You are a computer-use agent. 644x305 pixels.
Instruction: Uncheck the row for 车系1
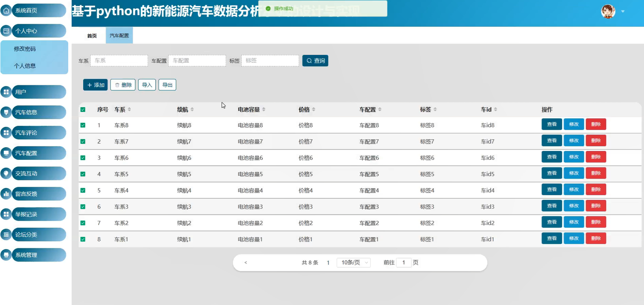tap(83, 239)
